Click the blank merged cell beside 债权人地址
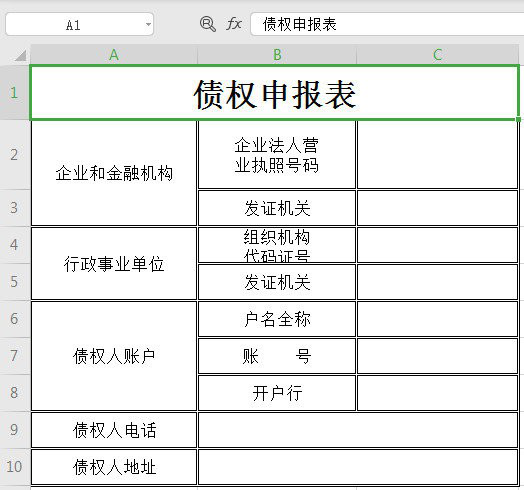 coord(358,467)
